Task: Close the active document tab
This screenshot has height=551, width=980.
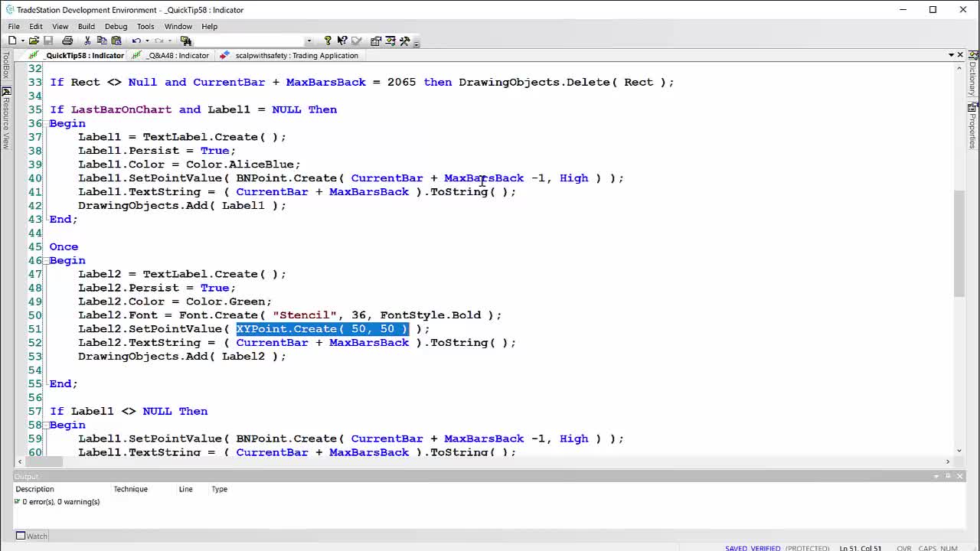Action: click(960, 55)
